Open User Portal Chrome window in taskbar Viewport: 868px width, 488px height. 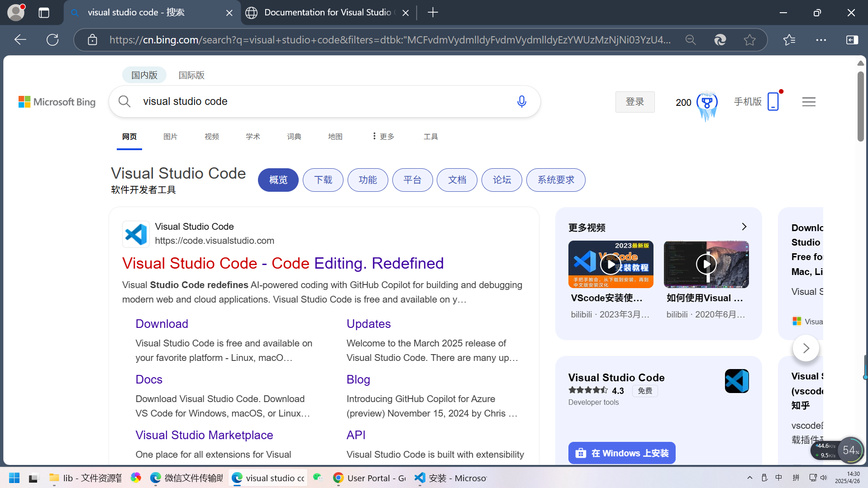pyautogui.click(x=369, y=478)
